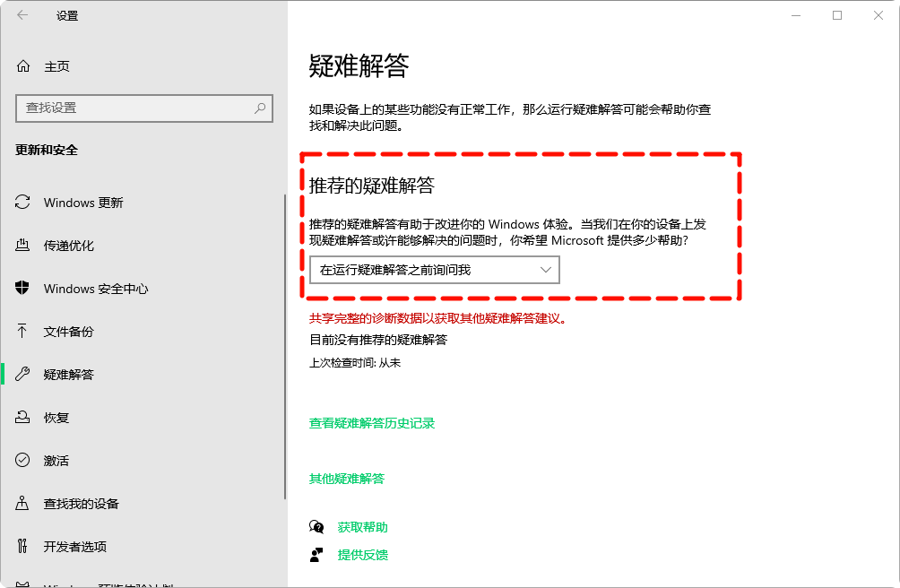This screenshot has width=900, height=588.
Task: Click the 开发者选项 icon
Action: pos(23,547)
